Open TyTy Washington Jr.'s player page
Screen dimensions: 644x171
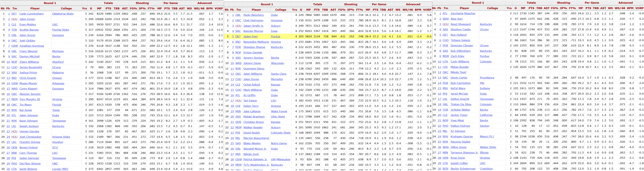(x=256, y=165)
